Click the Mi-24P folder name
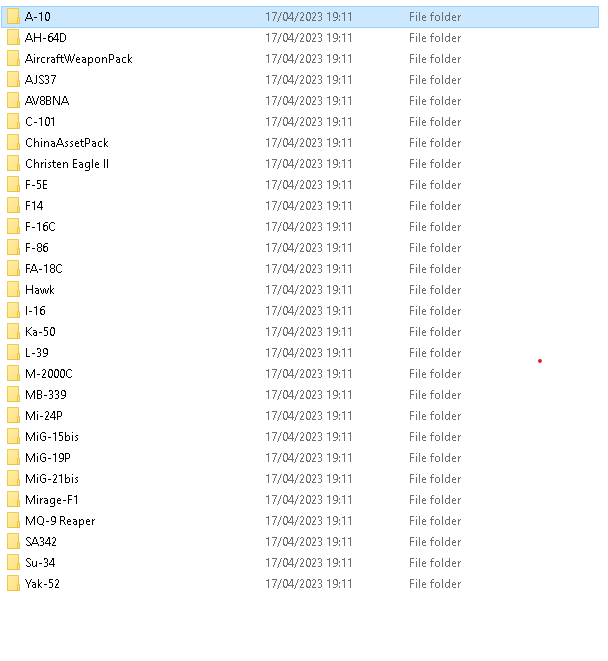This screenshot has width=608, height=661. pyautogui.click(x=44, y=416)
